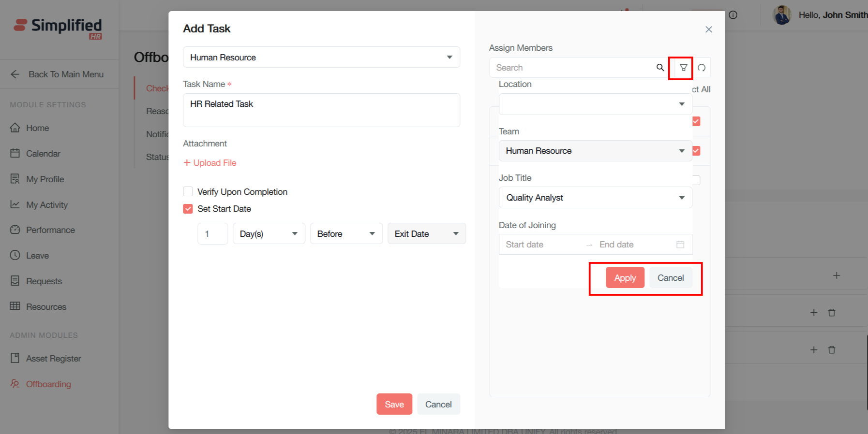Expand the Location dropdown

pos(595,104)
